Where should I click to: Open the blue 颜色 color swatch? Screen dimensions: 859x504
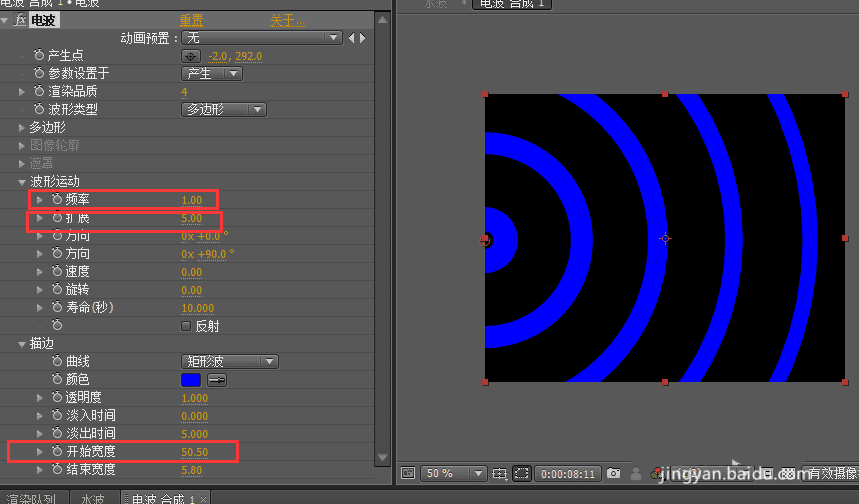191,380
